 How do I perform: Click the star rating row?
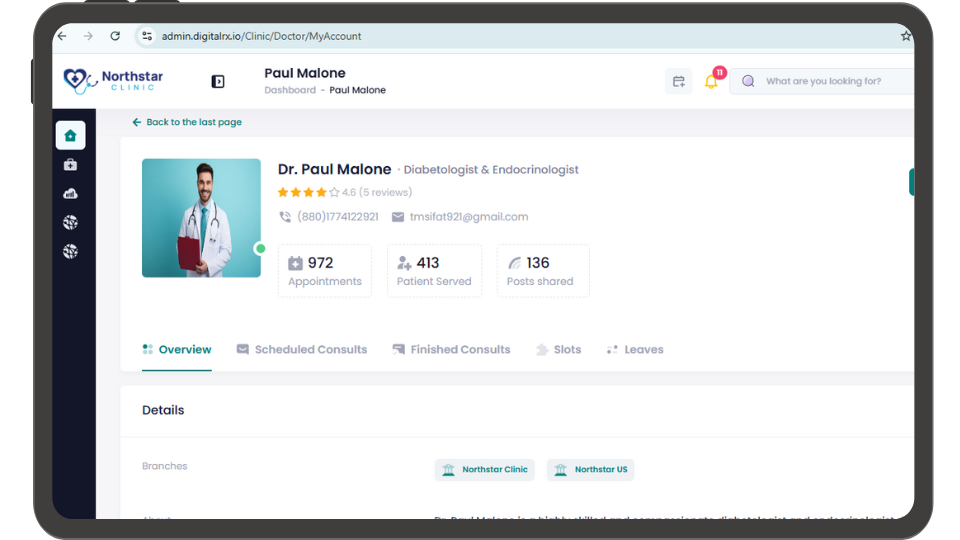tap(309, 192)
